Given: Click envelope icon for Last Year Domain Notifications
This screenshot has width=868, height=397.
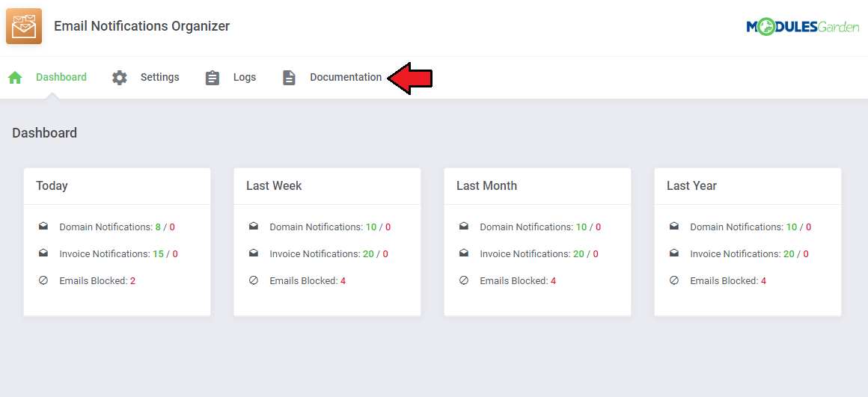Looking at the screenshot, I should [x=674, y=226].
